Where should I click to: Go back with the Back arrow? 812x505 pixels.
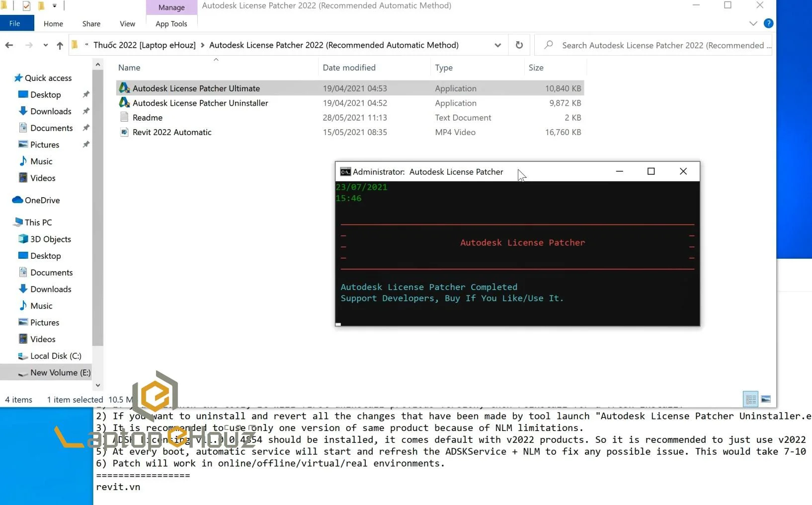tap(9, 45)
